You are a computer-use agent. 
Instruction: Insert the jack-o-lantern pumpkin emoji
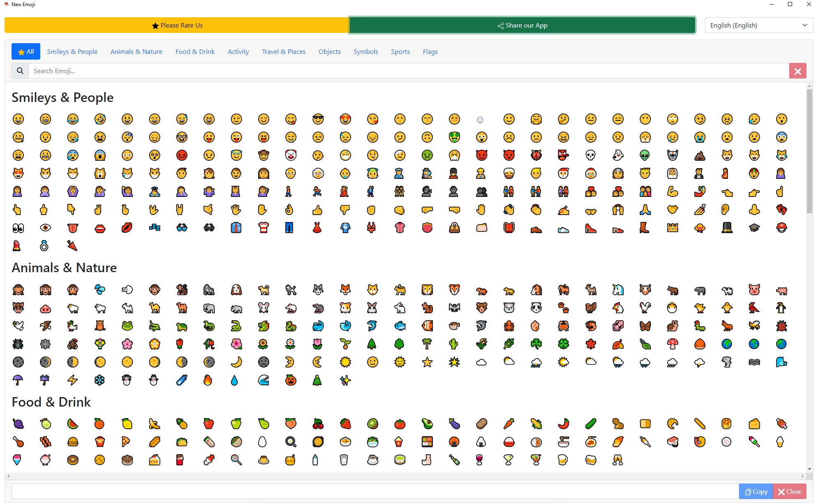tap(291, 380)
